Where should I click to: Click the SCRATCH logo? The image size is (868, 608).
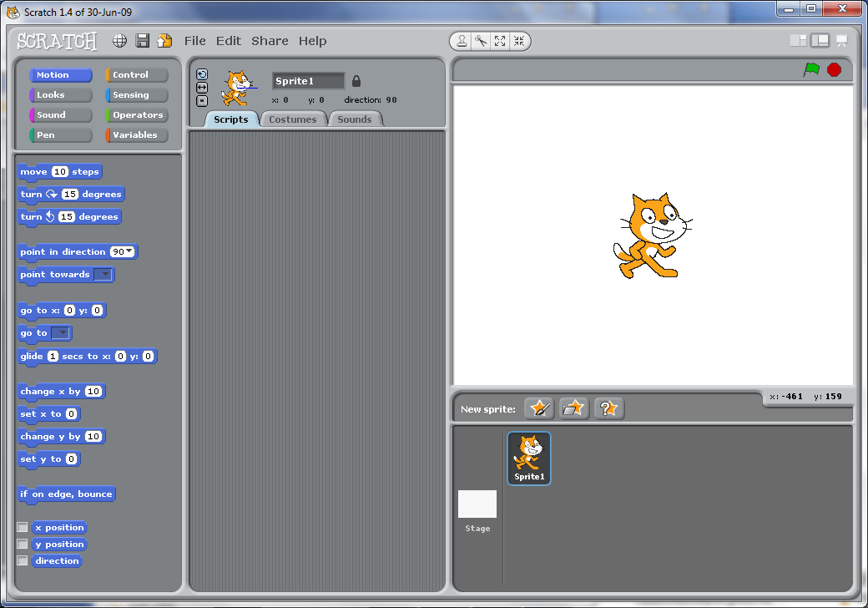click(57, 41)
